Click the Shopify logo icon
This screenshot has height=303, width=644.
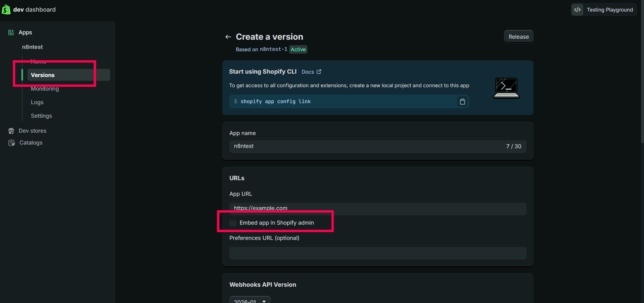point(6,10)
